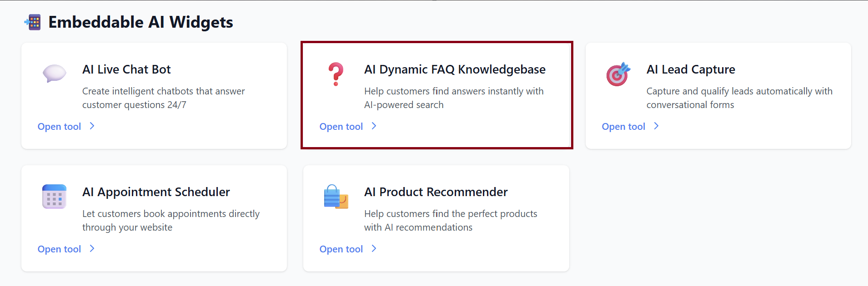Click the speech bubble icon for Live Chat Bot
This screenshot has height=286, width=868.
[54, 73]
